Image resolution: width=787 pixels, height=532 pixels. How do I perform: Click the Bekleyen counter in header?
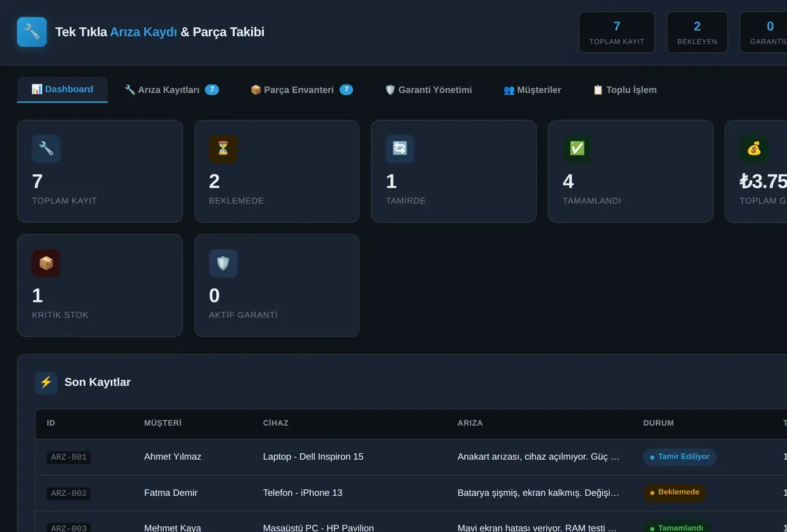pos(697,32)
